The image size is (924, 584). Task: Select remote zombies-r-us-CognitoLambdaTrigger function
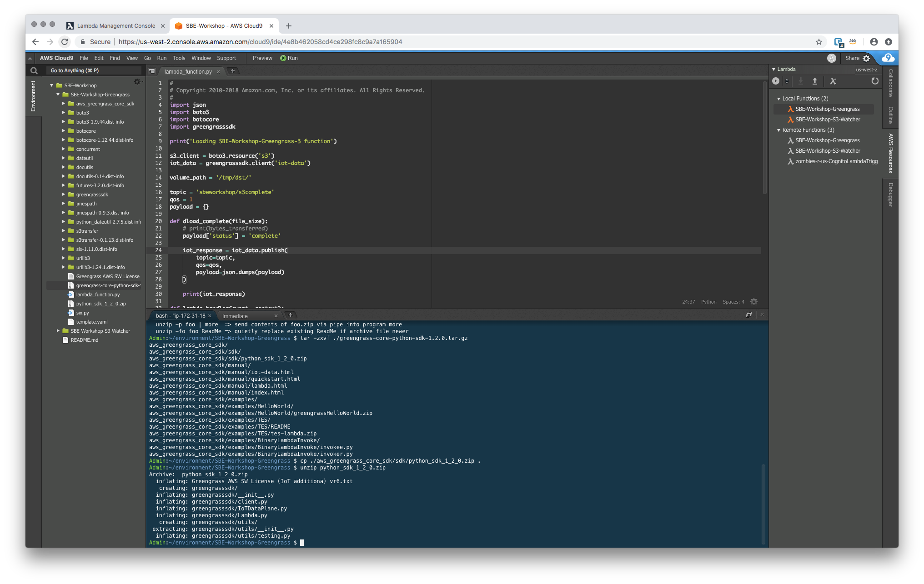point(832,161)
